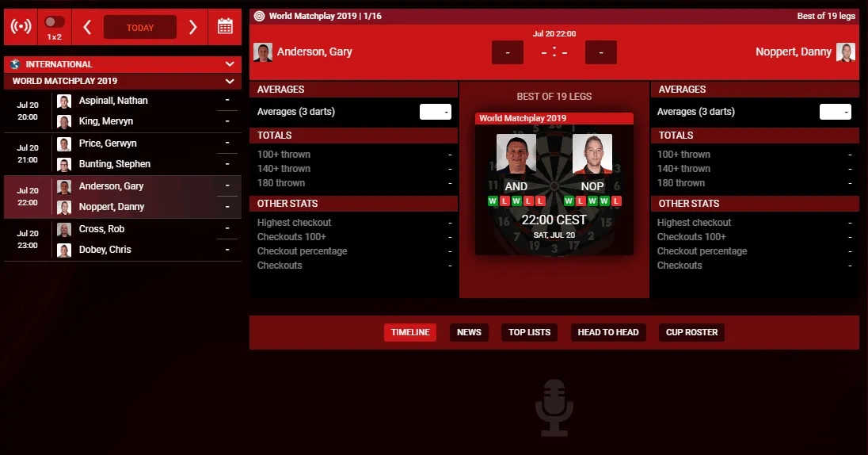Screen dimensions: 868x455
Task: Click the TODAY button
Action: click(140, 27)
